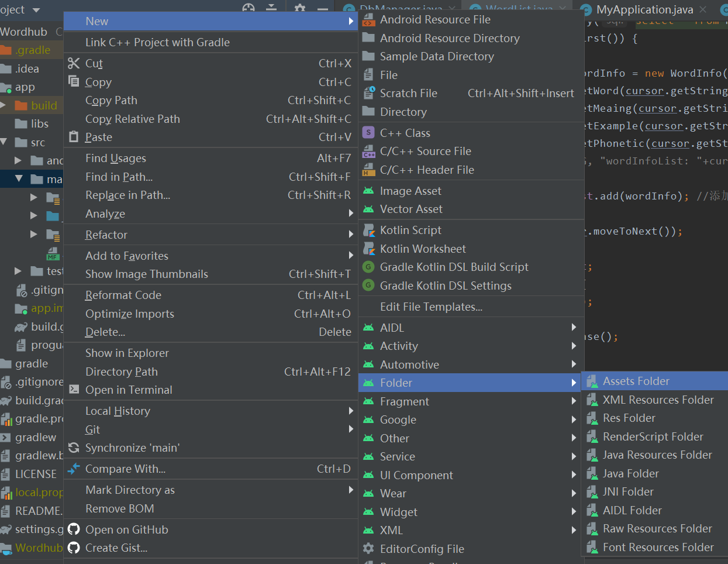The height and width of the screenshot is (564, 728).
Task: Close the MyApplication.java tab
Action: tap(703, 9)
